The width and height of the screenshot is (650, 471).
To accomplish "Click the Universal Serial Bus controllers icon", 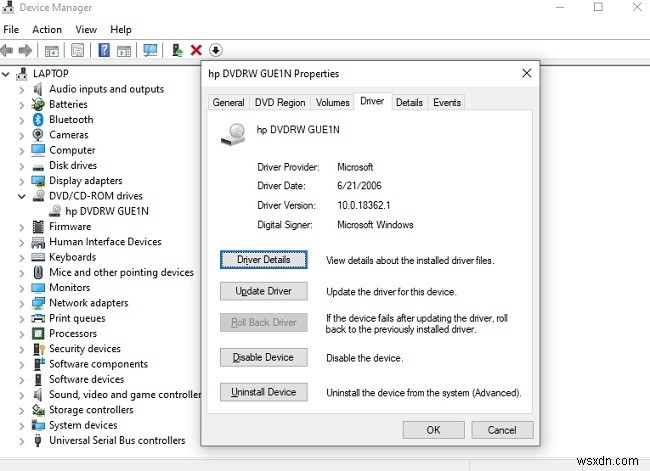I will pyautogui.click(x=38, y=440).
